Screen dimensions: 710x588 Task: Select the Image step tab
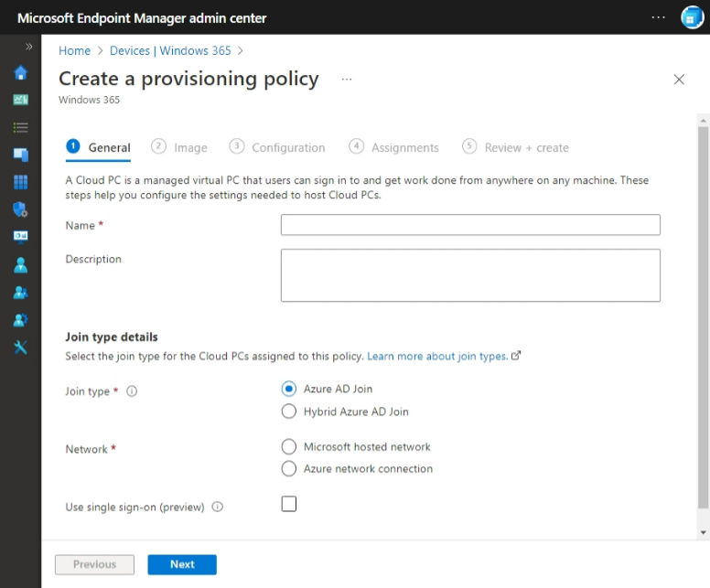(x=178, y=147)
